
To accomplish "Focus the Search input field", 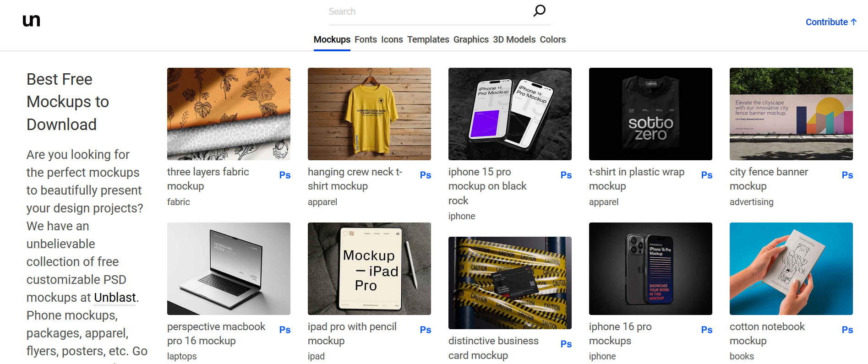I will [428, 11].
